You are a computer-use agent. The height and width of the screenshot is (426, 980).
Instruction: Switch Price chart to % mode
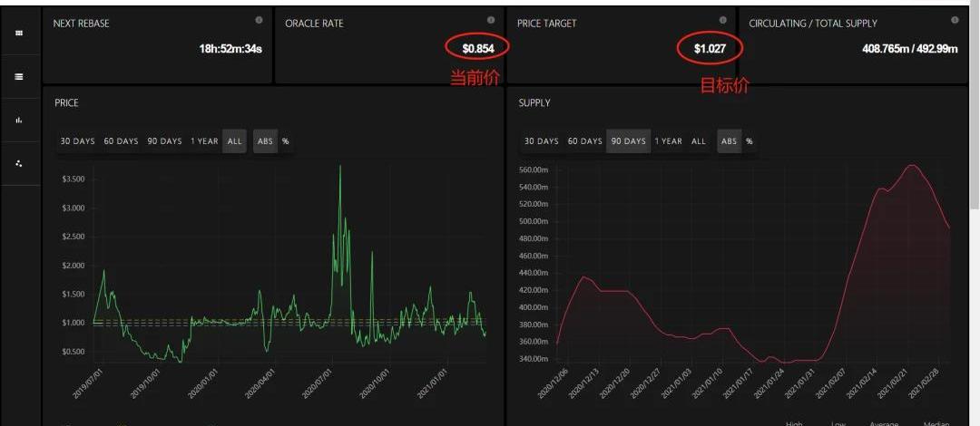[x=286, y=141]
